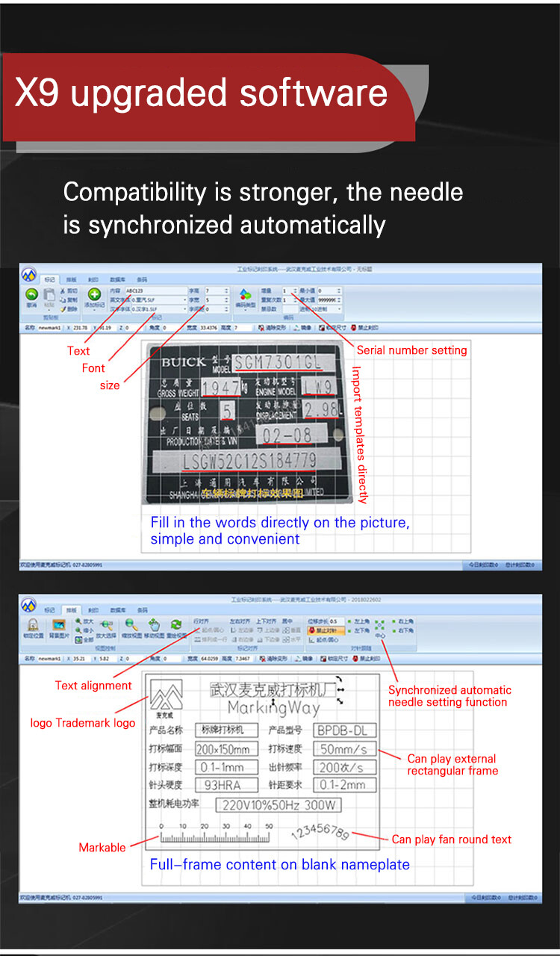560x956 pixels.
Task: Switch to the 刻印 tab in the second window
Action: (x=92, y=610)
